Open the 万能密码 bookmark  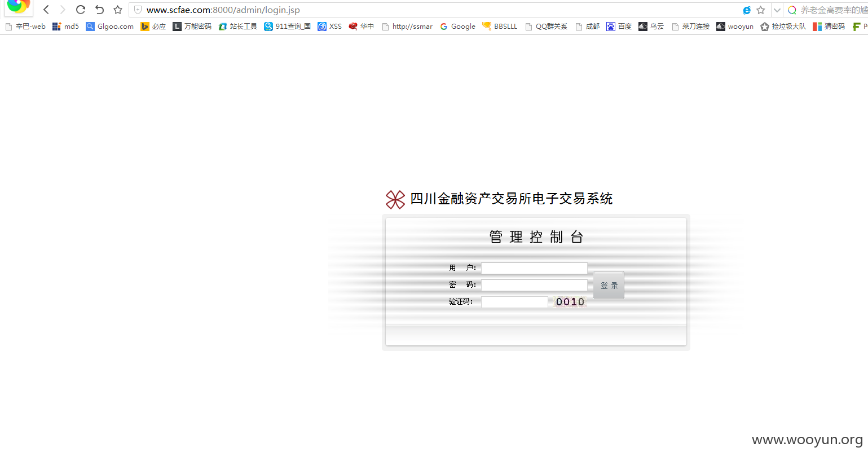192,27
